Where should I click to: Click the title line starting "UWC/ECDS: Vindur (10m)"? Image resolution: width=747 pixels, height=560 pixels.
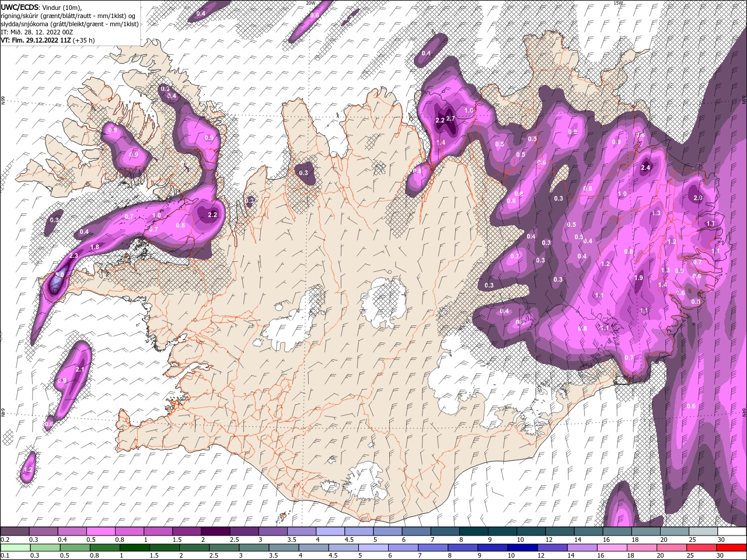click(x=41, y=6)
